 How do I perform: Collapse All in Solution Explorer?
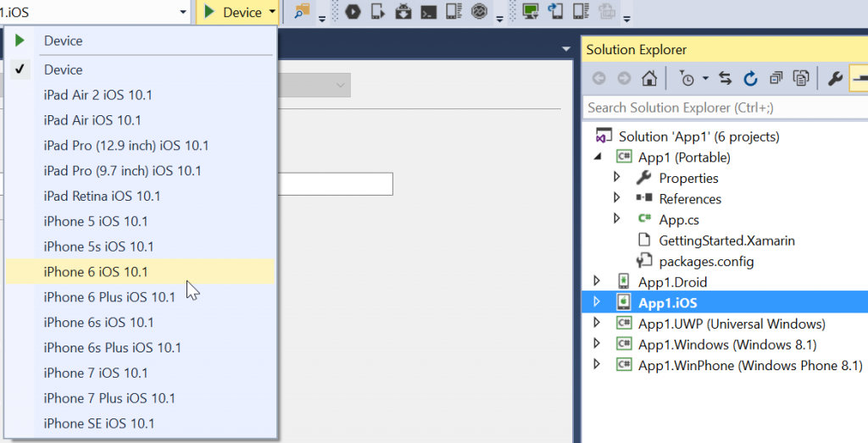click(776, 79)
